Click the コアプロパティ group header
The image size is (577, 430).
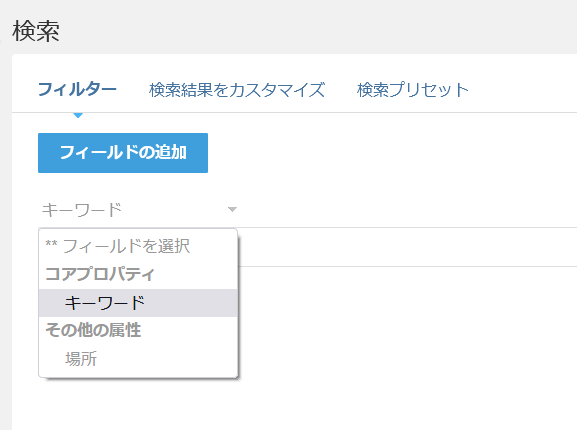click(100, 274)
